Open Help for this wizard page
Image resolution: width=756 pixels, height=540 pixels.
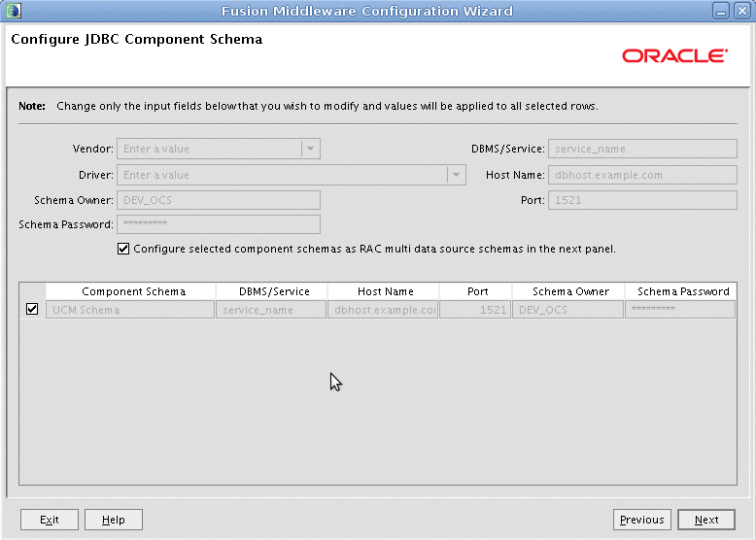click(x=114, y=520)
